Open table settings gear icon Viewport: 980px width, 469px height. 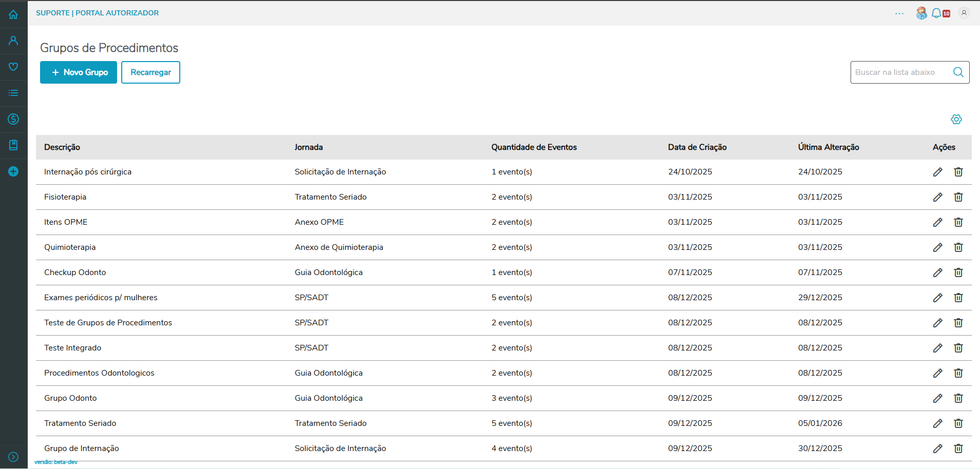tap(956, 119)
